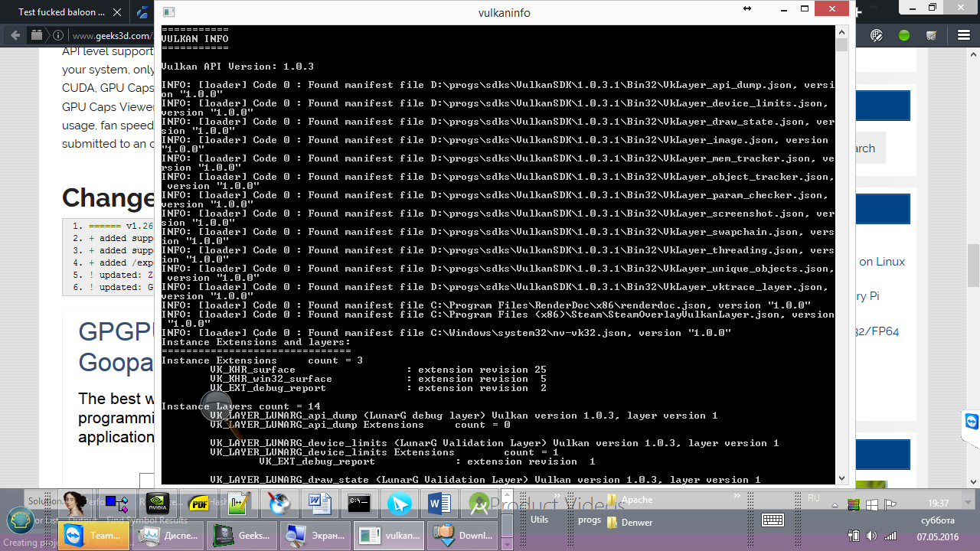Click the RU language indicator
Viewport: 980px width, 551px height.
coord(814,498)
